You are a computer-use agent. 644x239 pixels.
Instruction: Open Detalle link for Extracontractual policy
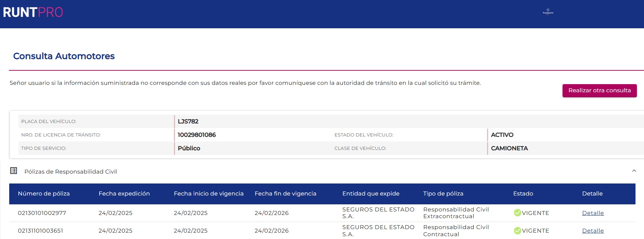593,213
